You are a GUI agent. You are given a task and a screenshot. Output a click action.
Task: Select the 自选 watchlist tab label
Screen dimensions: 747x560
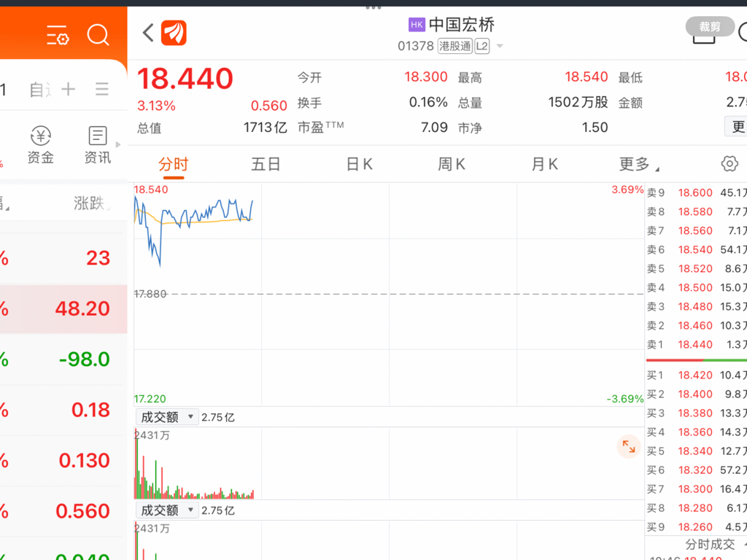tap(41, 90)
